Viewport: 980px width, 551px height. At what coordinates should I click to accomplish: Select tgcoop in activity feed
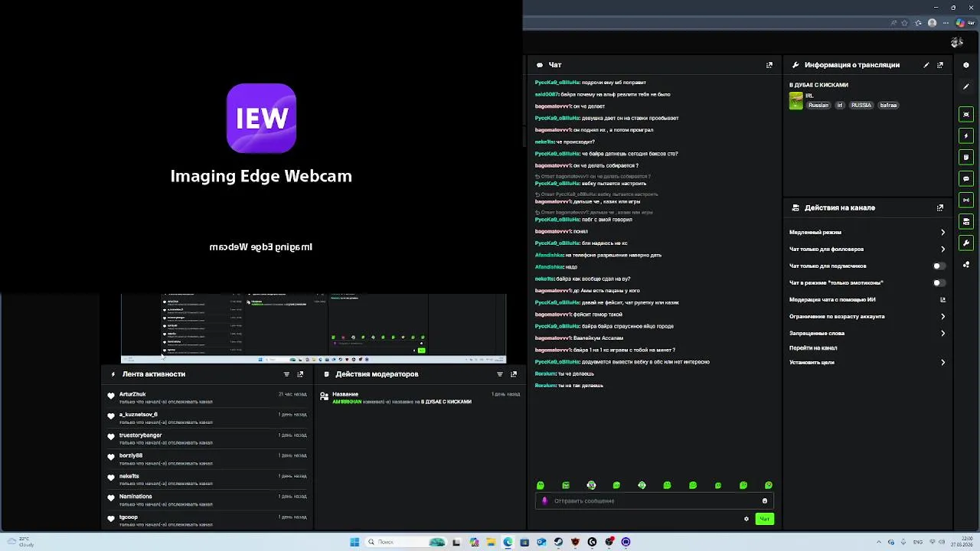129,517
